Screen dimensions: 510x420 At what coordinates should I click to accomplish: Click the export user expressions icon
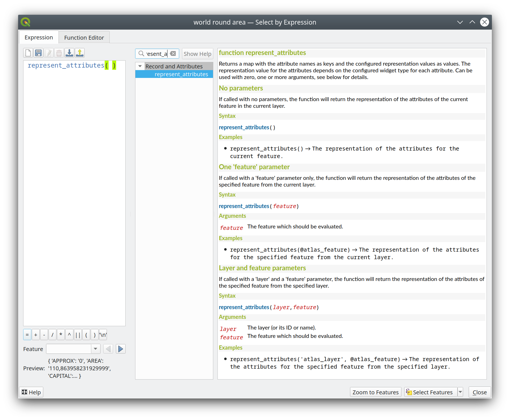(x=80, y=53)
